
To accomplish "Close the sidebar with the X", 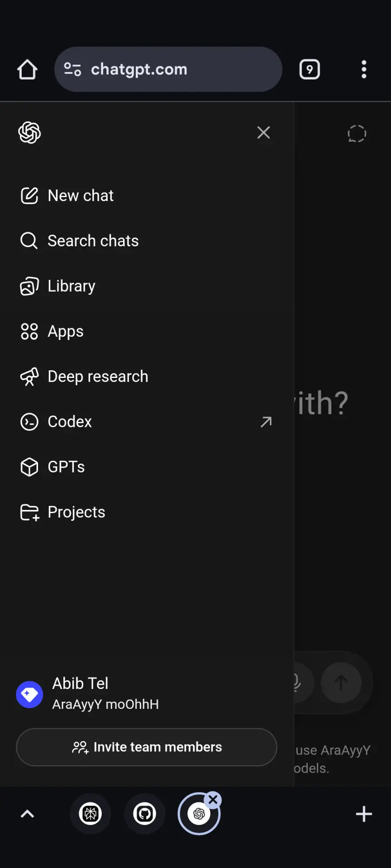I will pos(263,132).
